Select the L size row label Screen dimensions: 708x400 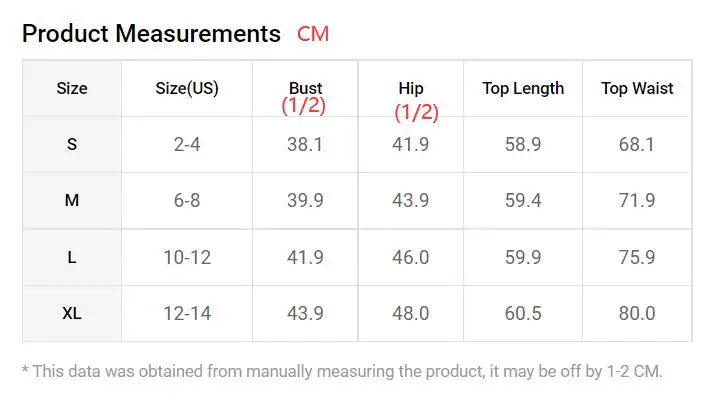72,257
